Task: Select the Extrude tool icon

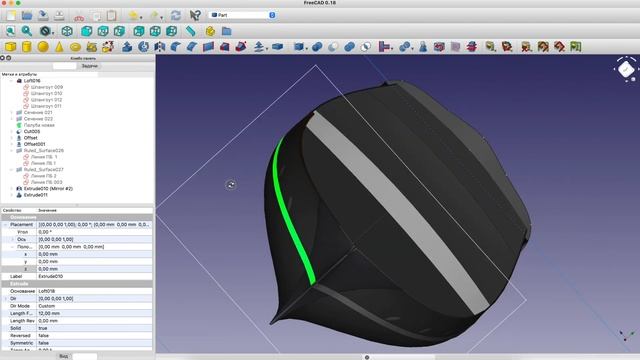Action: [127, 47]
